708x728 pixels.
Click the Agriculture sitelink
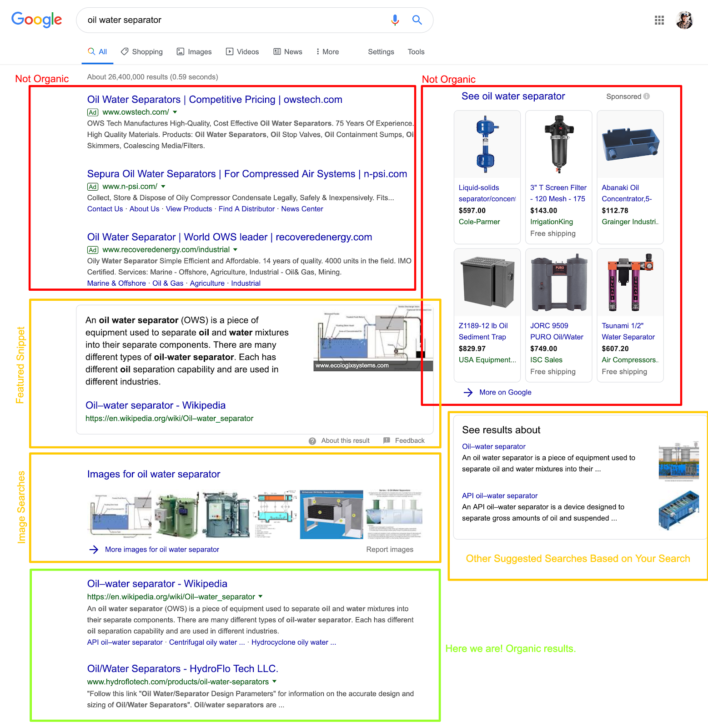207,283
